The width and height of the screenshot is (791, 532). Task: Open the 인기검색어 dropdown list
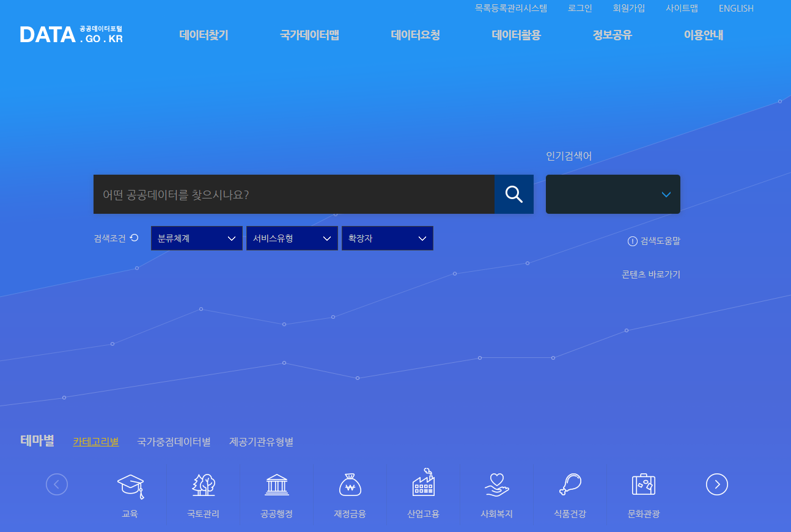[613, 194]
